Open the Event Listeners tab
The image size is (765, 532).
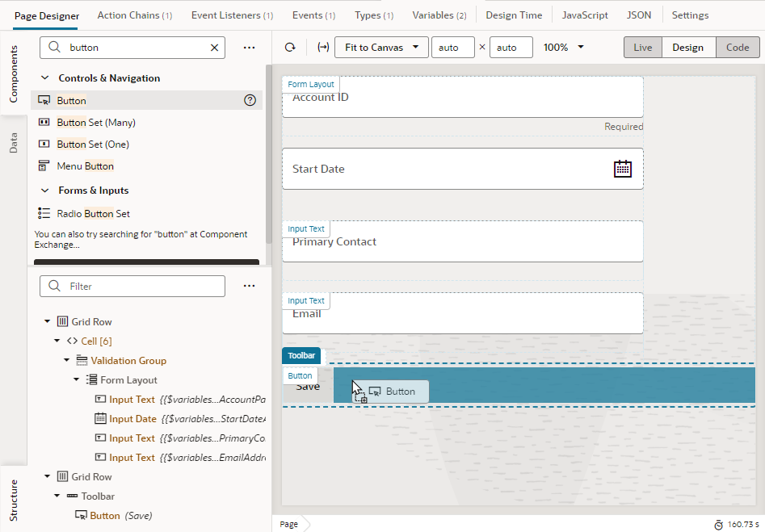click(232, 15)
